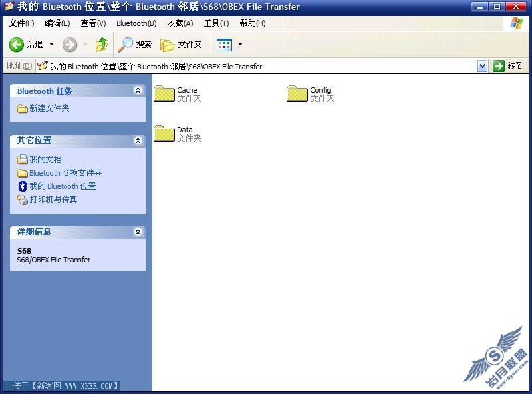
Task: Open 打印机与传真 link
Action: coord(53,200)
